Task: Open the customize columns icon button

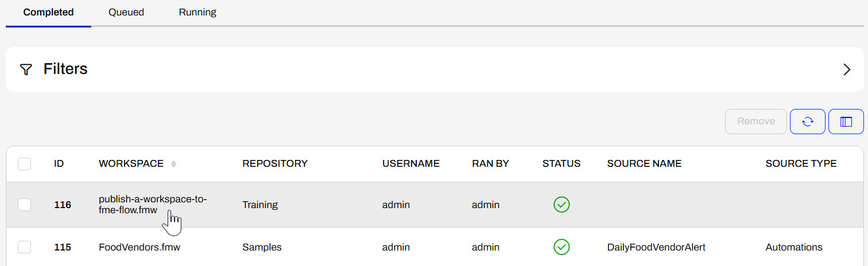Action: point(846,122)
